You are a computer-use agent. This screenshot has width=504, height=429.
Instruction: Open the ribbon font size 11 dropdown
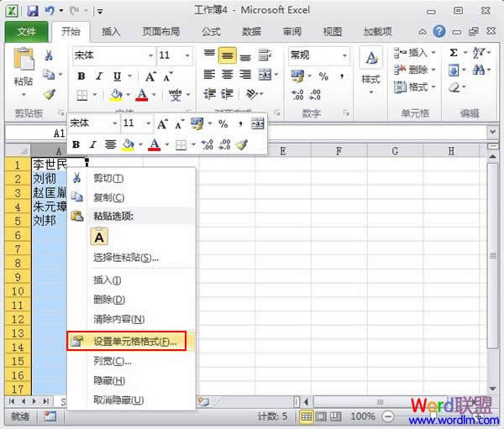187,55
